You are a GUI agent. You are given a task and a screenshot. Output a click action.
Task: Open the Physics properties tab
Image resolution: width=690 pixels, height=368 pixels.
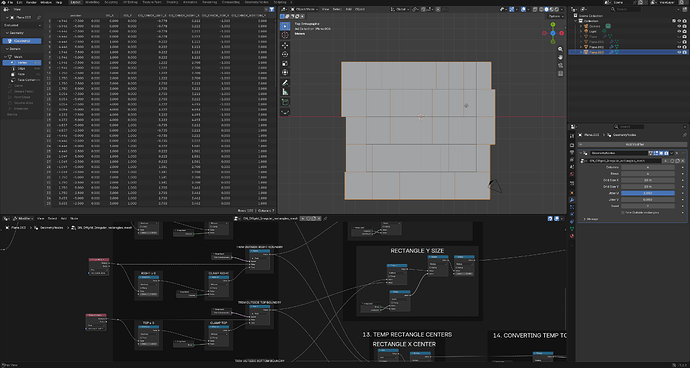[x=572, y=214]
